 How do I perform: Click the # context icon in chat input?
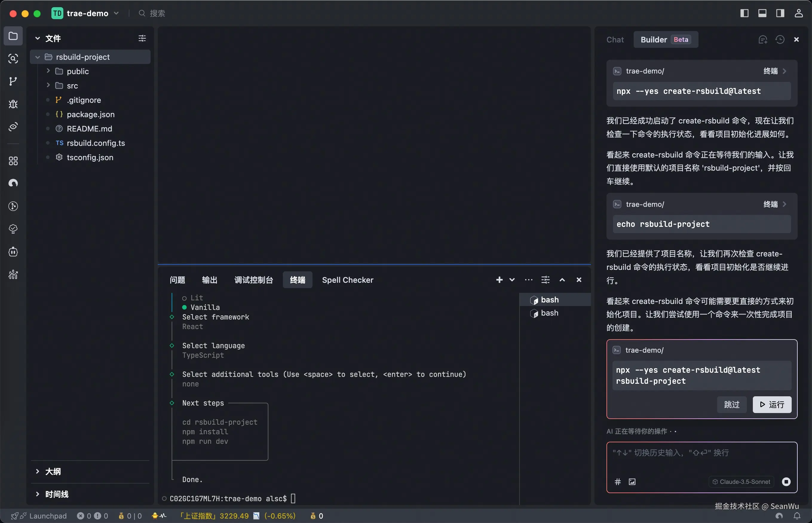pyautogui.click(x=618, y=481)
